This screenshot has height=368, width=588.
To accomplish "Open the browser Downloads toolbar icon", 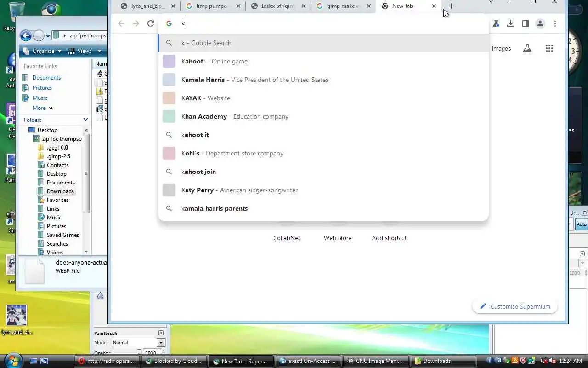I will 511,23.
